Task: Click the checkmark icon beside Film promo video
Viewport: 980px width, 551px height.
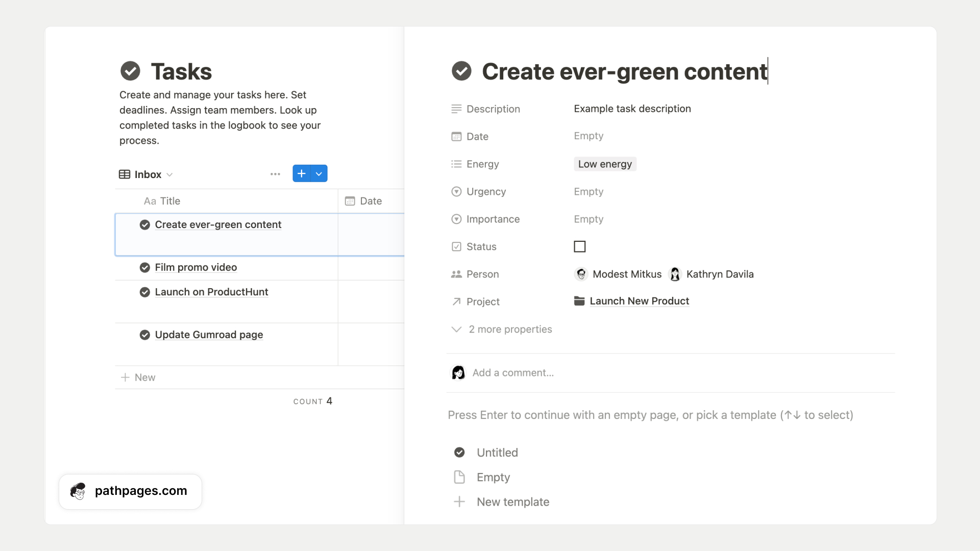Action: pos(144,267)
